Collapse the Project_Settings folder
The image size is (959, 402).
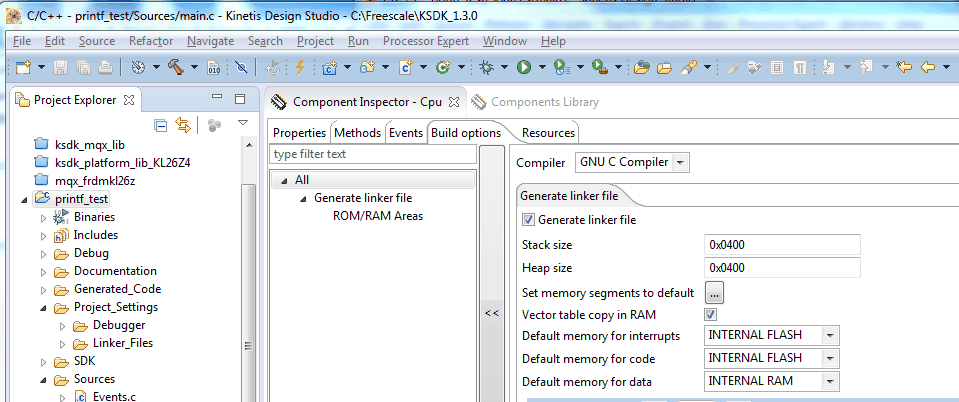(x=43, y=308)
